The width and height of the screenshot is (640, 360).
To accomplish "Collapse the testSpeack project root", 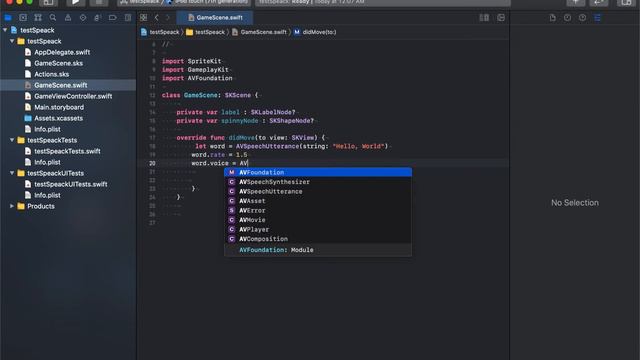I will click(5, 30).
